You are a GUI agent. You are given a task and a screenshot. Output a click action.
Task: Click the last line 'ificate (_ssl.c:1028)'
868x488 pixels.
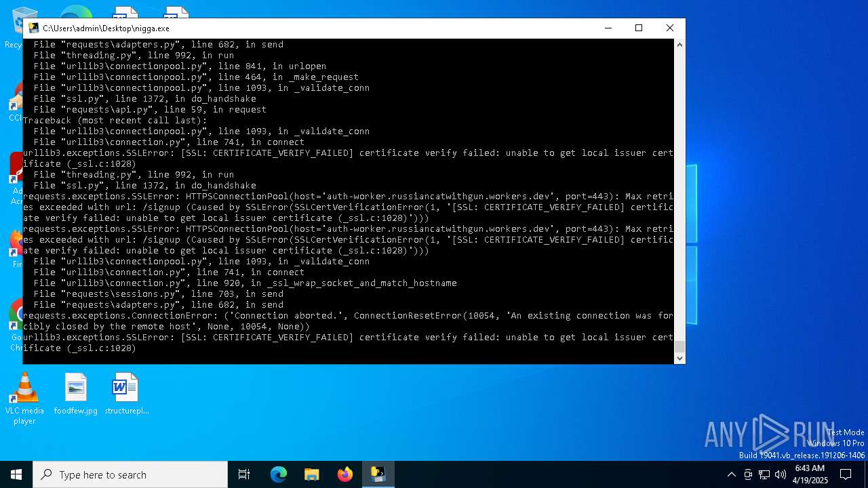79,348
